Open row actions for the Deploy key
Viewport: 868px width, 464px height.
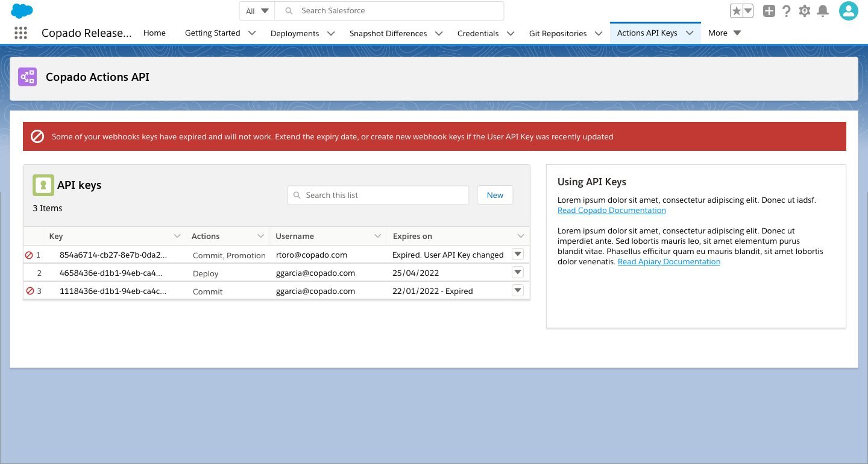coord(518,272)
